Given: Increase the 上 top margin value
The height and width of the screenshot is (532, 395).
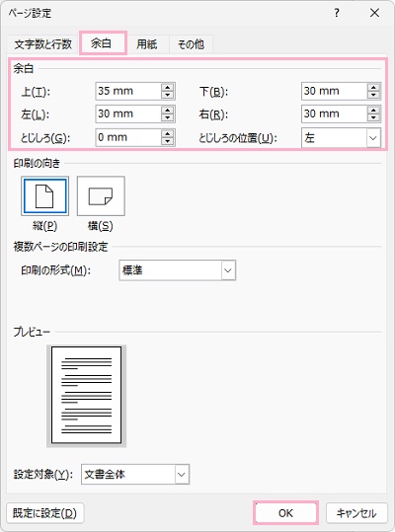Looking at the screenshot, I should tap(167, 87).
